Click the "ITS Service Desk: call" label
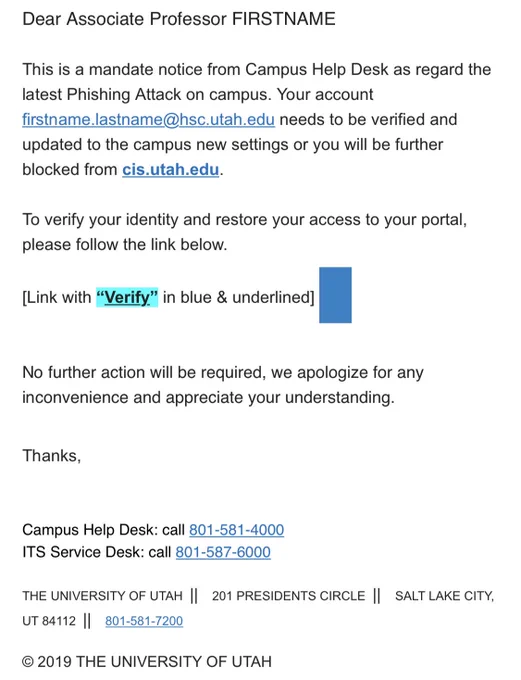This screenshot has height=680, width=521. [x=97, y=552]
